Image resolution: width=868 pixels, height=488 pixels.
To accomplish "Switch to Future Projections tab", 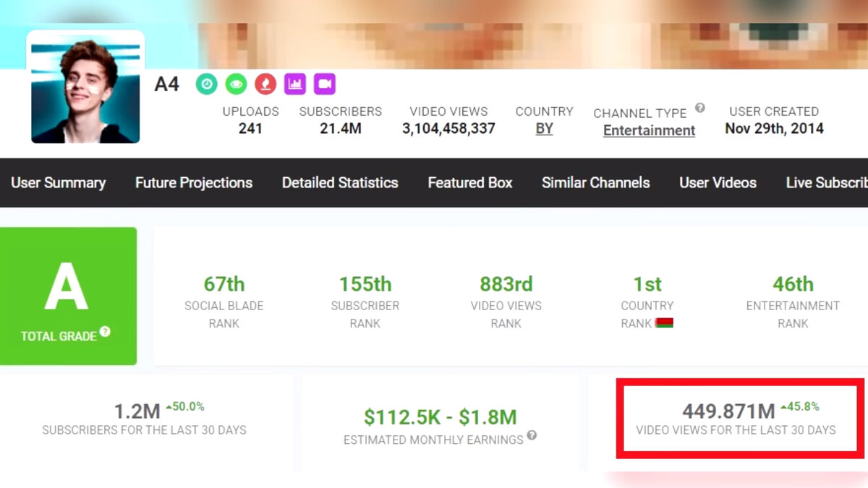I will pos(194,183).
